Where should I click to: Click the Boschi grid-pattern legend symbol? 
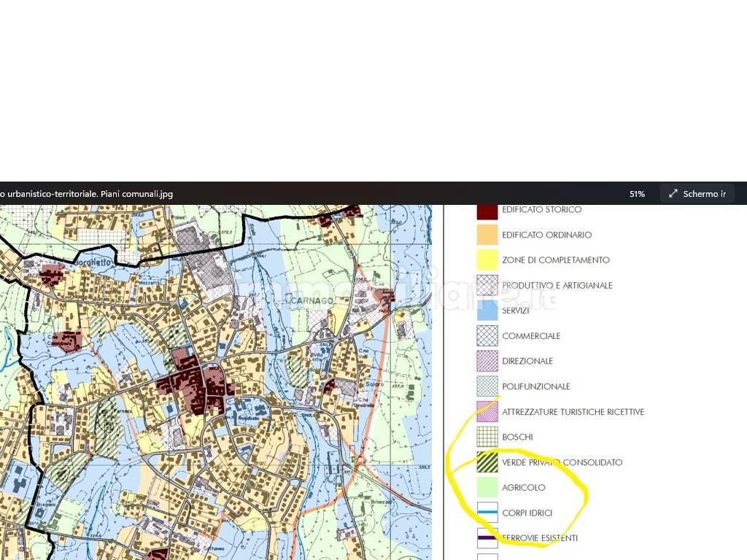[x=487, y=437]
